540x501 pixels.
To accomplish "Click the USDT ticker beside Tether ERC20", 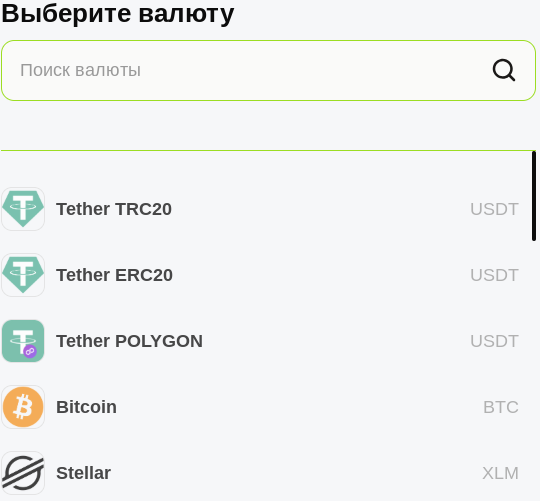I will click(x=494, y=275).
